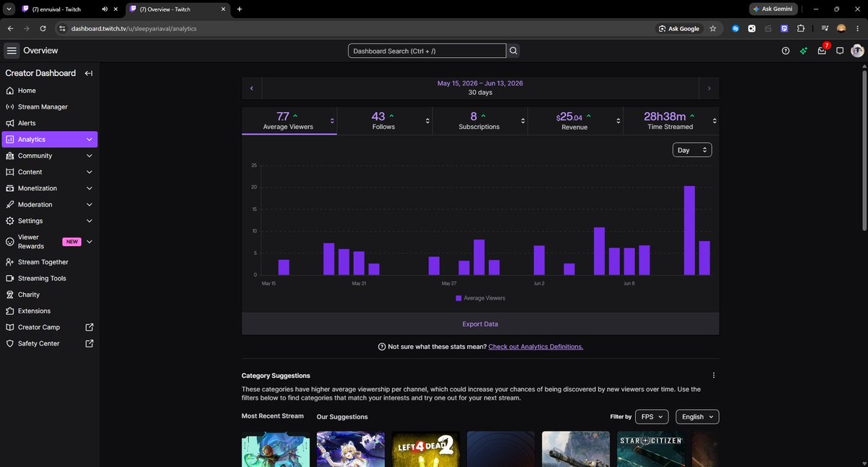868x467 pixels.
Task: Open the help question mark icon
Action: (x=786, y=51)
